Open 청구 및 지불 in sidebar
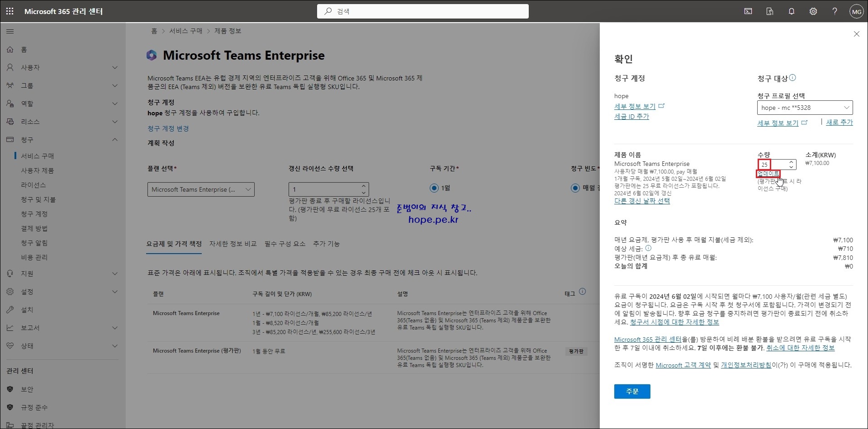Image resolution: width=868 pixels, height=429 pixels. [x=38, y=199]
